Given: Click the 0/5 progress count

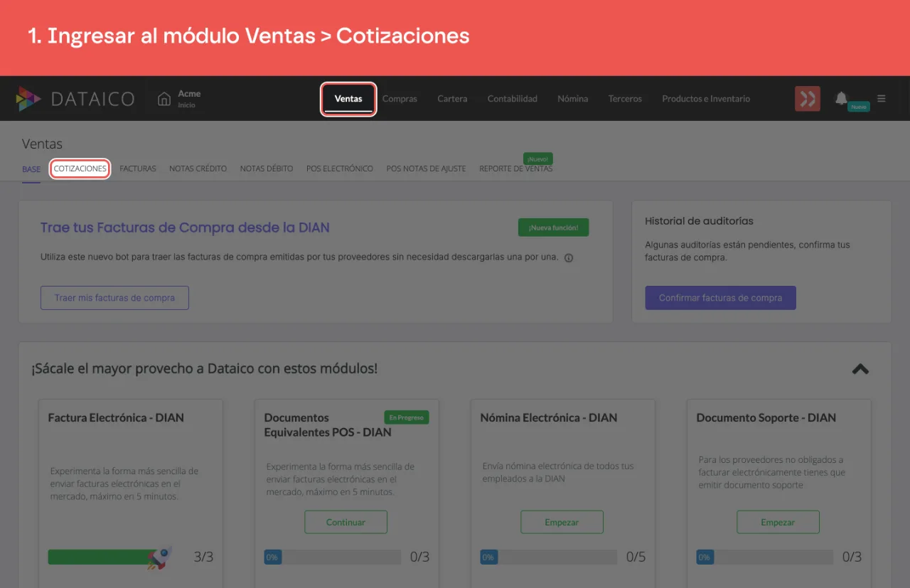Looking at the screenshot, I should click(x=636, y=557).
